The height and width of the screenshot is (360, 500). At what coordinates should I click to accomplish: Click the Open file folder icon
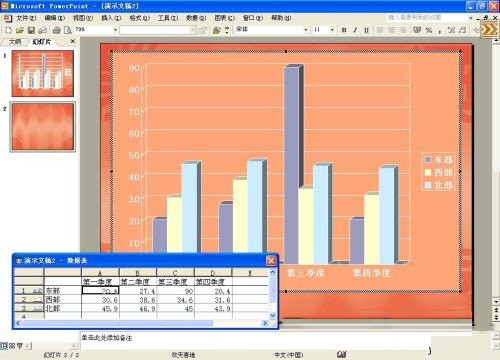20,30
